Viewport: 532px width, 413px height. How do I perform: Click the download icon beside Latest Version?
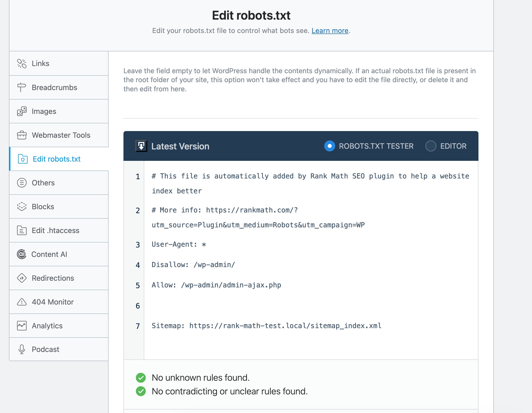[140, 146]
